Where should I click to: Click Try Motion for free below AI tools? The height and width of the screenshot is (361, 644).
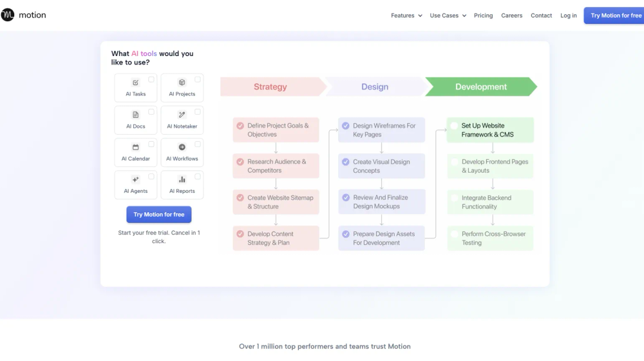click(158, 214)
